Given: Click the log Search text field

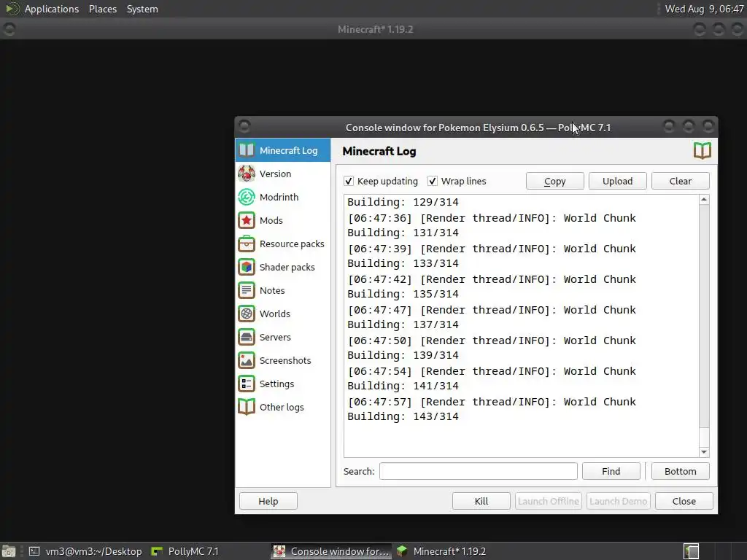Looking at the screenshot, I should pyautogui.click(x=479, y=471).
